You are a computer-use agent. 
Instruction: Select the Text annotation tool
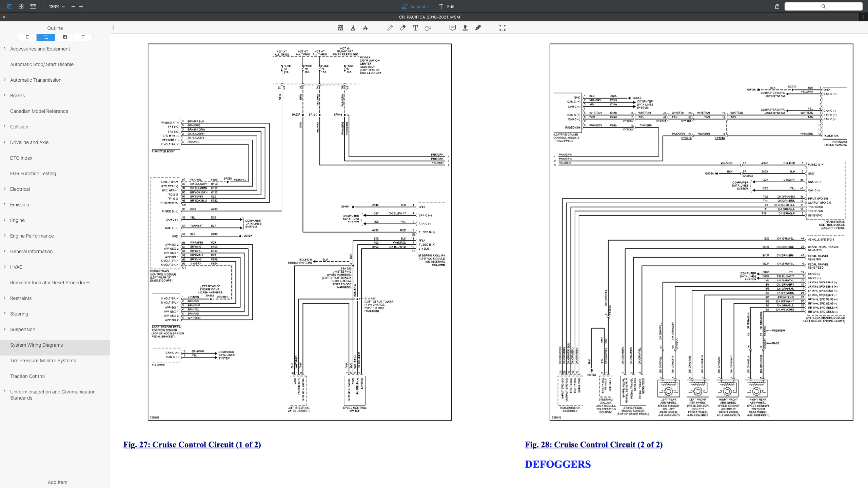click(x=415, y=28)
